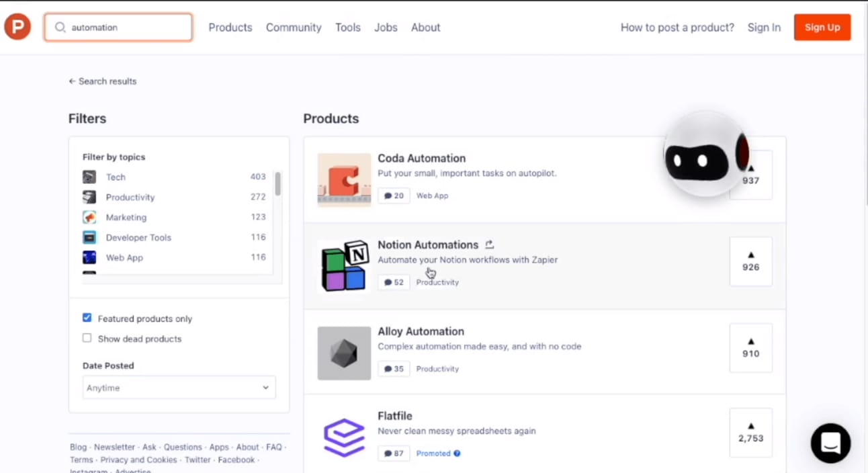The image size is (868, 473).
Task: Click Coda Automation's Web App tag
Action: coord(432,196)
